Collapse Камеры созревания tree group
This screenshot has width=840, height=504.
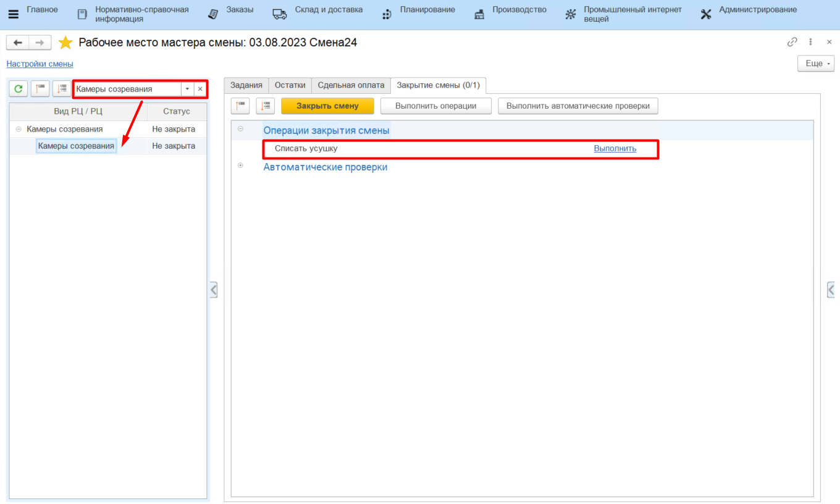[19, 129]
